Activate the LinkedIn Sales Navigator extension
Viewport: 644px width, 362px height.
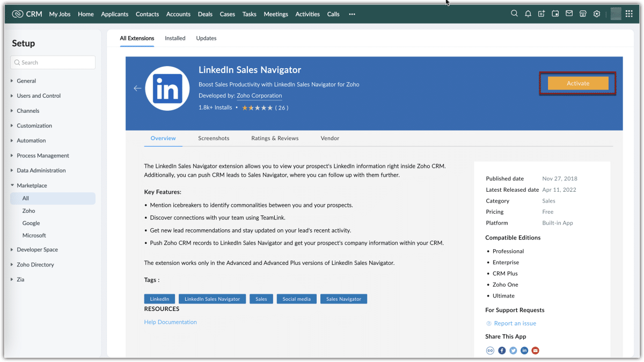pos(578,83)
